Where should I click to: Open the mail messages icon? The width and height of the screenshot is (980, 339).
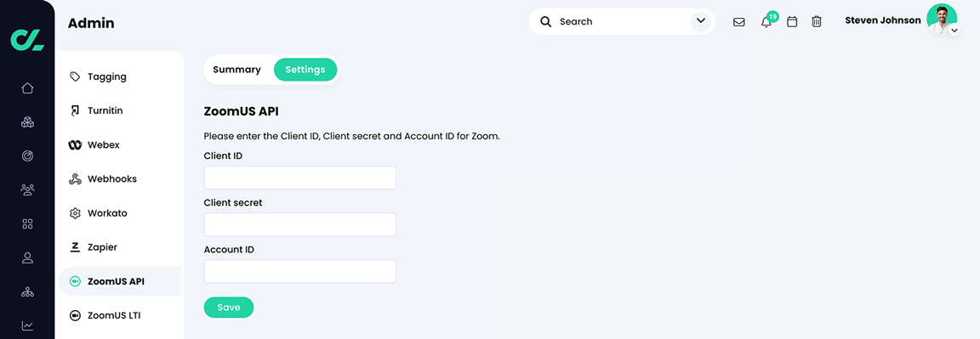pos(738,22)
